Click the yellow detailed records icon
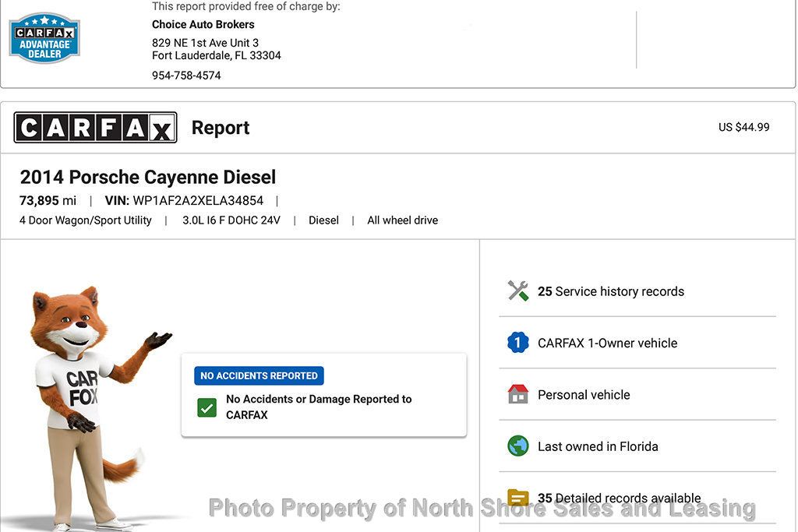 point(518,498)
